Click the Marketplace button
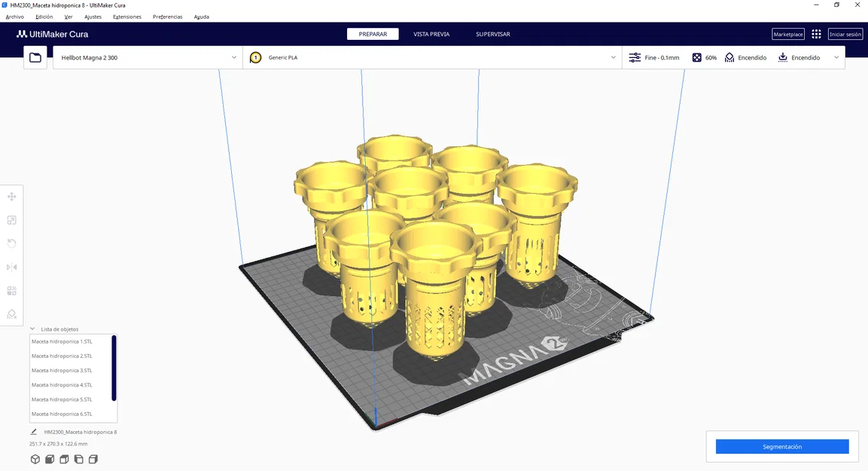 coord(788,35)
